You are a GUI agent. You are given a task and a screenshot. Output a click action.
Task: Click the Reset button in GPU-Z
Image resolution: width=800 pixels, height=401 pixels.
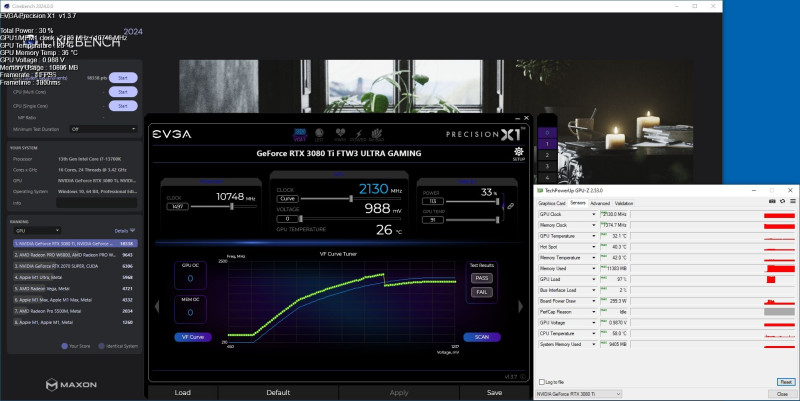point(786,382)
